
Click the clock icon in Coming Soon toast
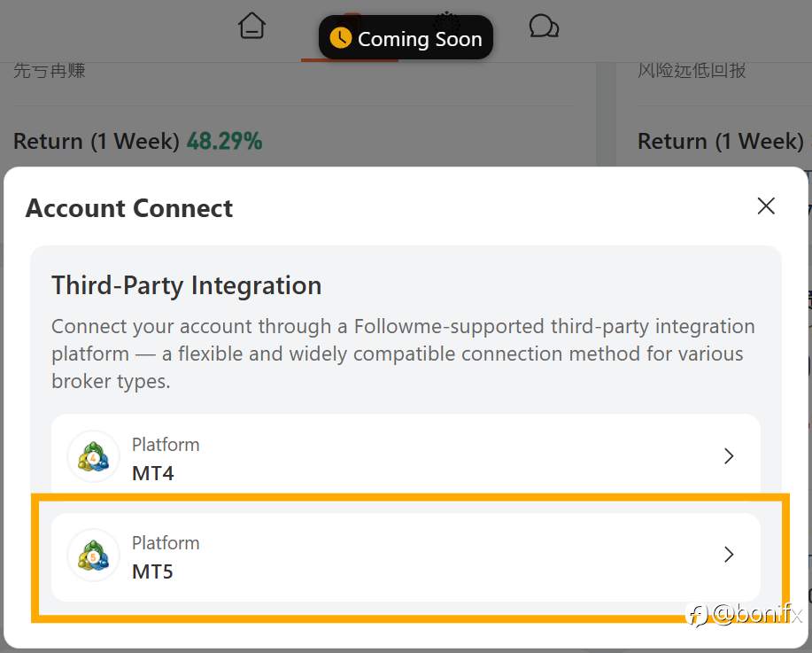340,38
